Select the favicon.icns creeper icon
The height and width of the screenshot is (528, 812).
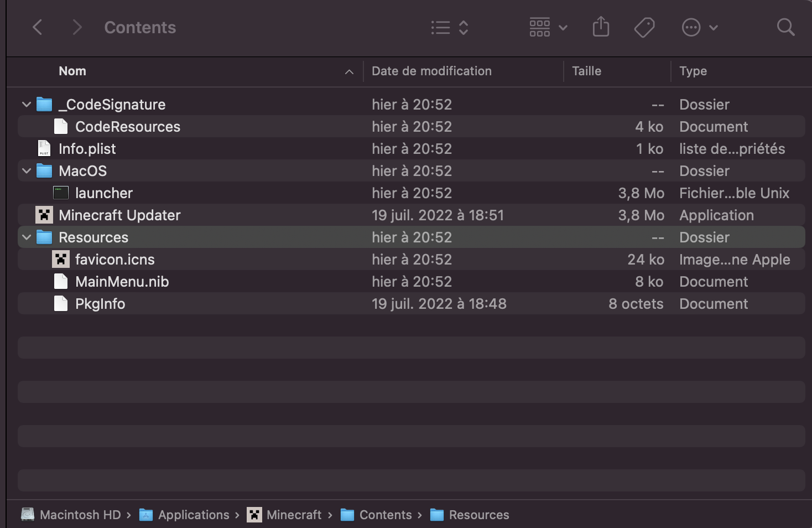click(x=61, y=259)
